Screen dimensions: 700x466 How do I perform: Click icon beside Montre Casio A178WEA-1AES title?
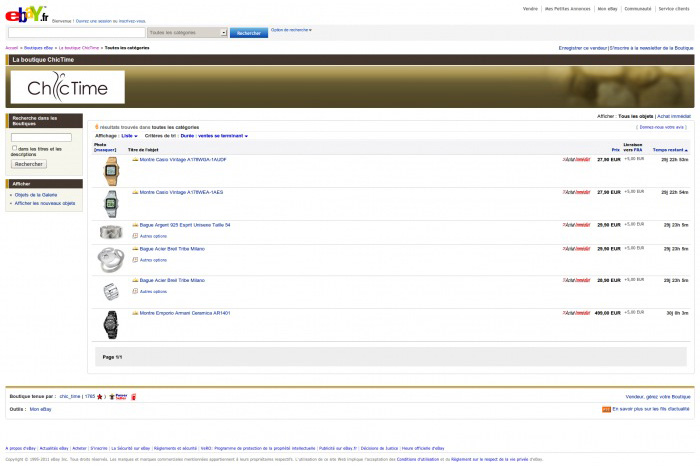[135, 192]
